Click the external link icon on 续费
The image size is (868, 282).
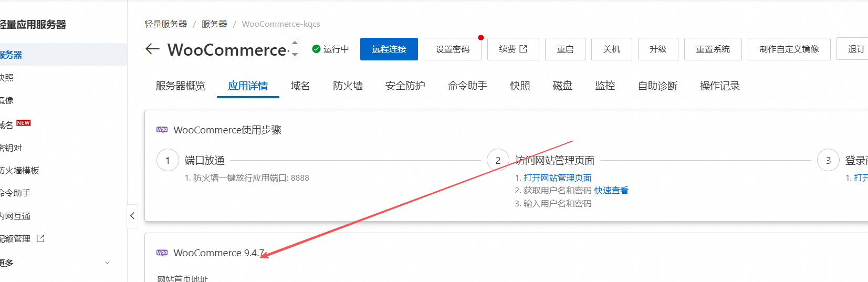[523, 49]
